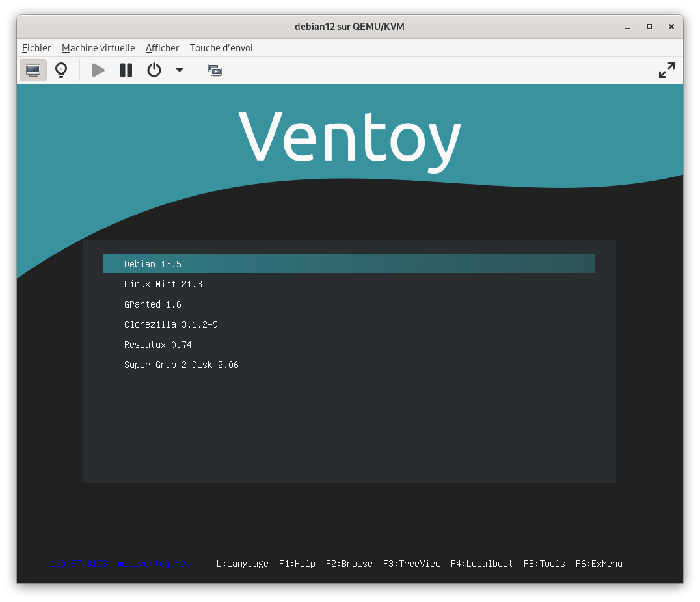Shut down the virtual machine power button
This screenshot has height=602, width=700.
point(154,70)
